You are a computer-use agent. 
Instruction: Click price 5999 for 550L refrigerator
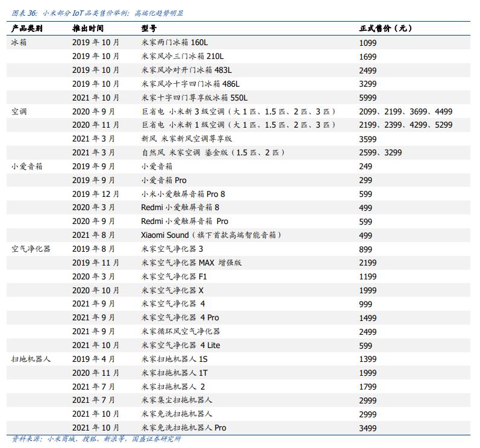point(367,98)
